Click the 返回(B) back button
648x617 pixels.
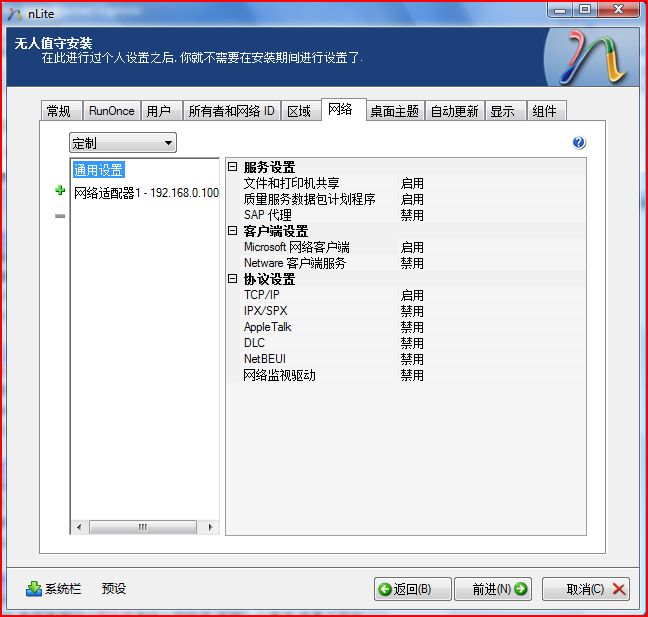[412, 589]
